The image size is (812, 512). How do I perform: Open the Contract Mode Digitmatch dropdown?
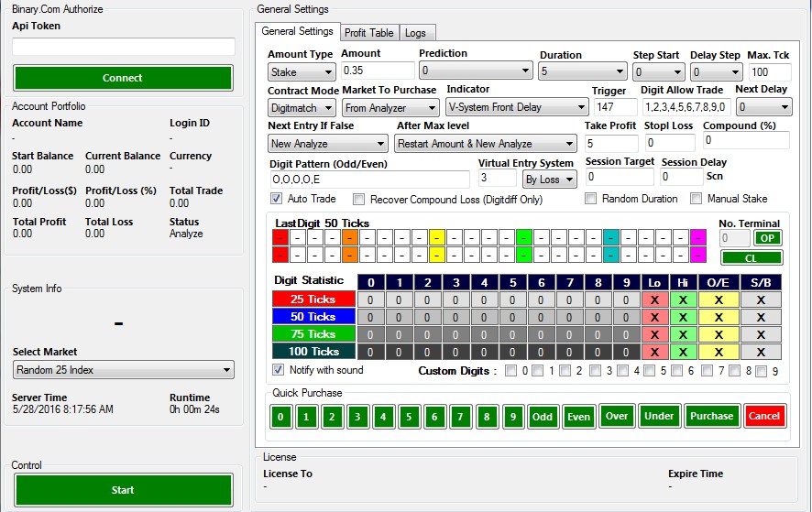point(302,108)
